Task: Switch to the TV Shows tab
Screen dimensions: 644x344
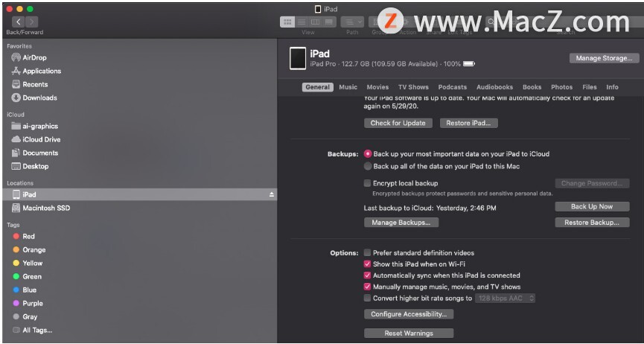Action: (x=413, y=87)
